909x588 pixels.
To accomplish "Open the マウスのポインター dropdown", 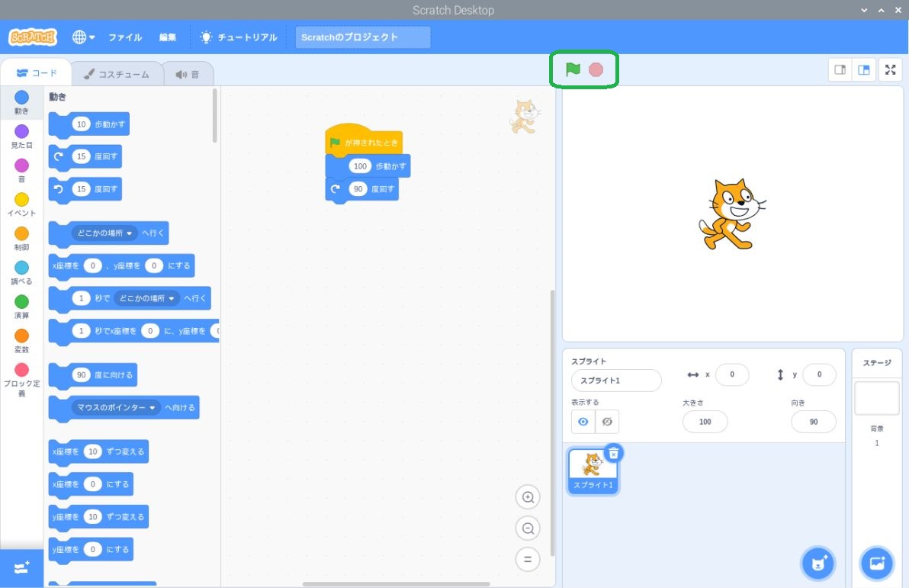I will 116,408.
